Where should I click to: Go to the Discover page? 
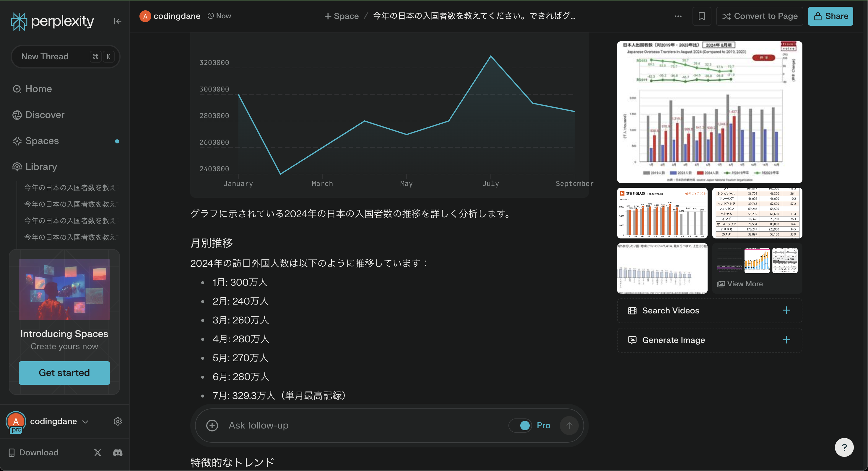pyautogui.click(x=44, y=115)
